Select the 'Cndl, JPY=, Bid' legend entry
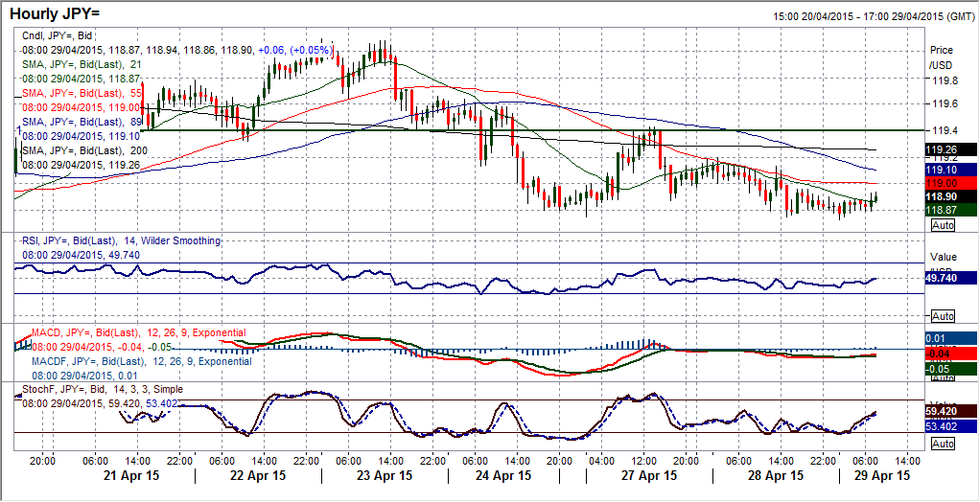 [x=58, y=36]
